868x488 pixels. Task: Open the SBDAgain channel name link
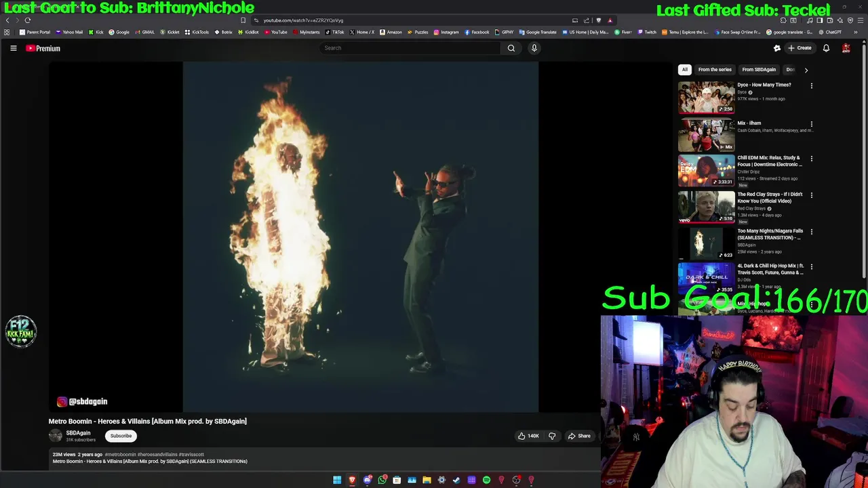78,433
